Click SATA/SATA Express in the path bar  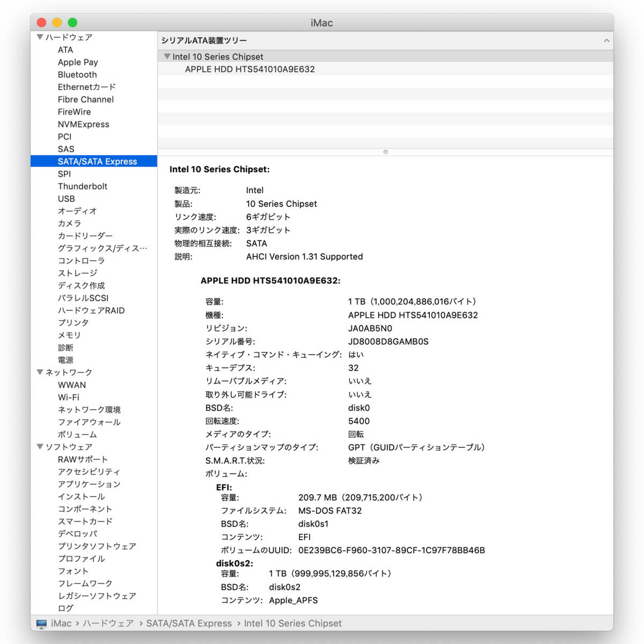click(x=189, y=624)
